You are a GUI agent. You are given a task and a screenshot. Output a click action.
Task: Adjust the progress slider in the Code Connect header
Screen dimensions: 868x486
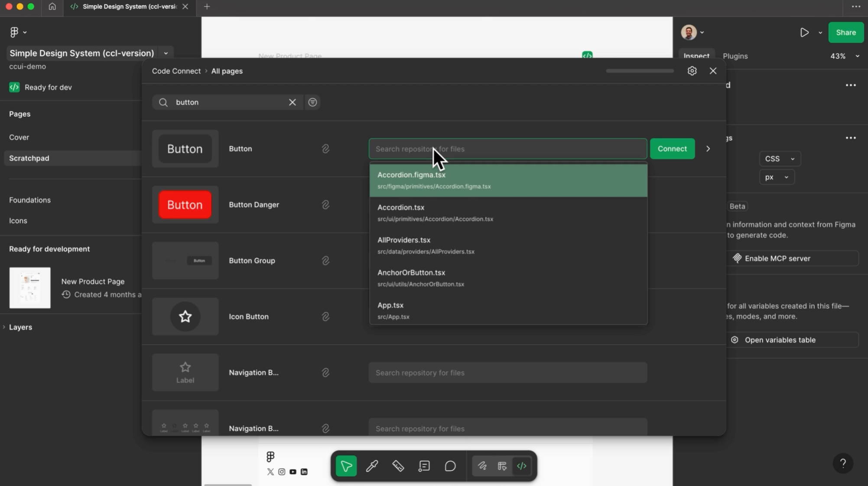(639, 71)
